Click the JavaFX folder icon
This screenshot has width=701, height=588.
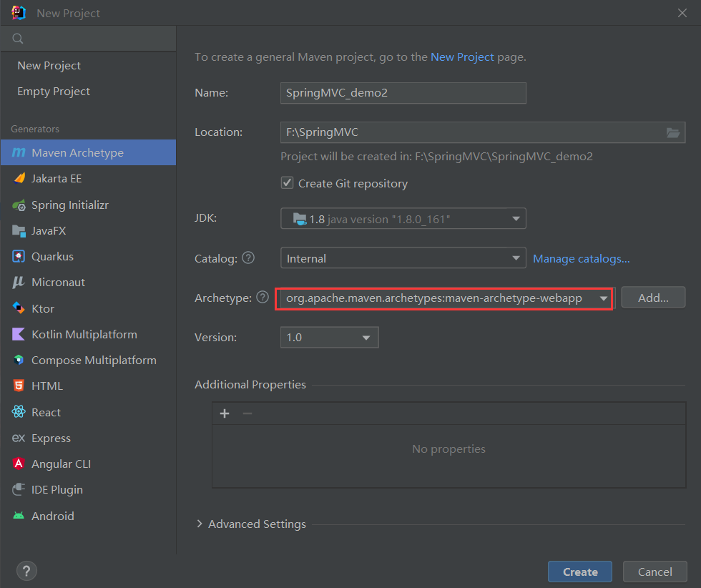click(19, 231)
